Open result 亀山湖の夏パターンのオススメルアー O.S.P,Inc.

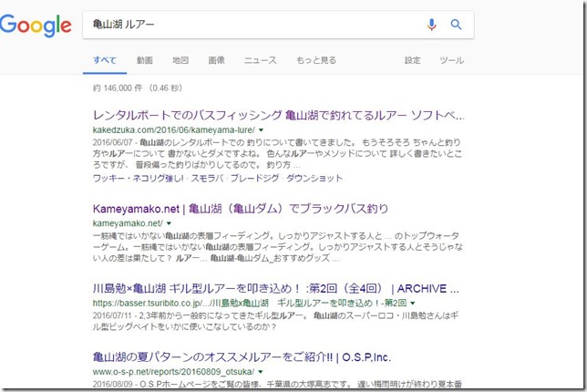[242, 357]
